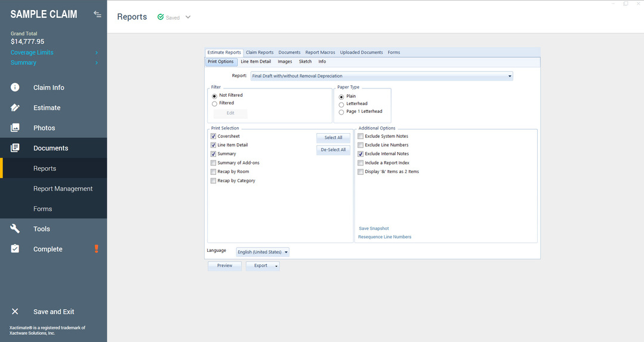Collapse sidebar using the arrow icon
The image size is (644, 342).
[x=97, y=14]
